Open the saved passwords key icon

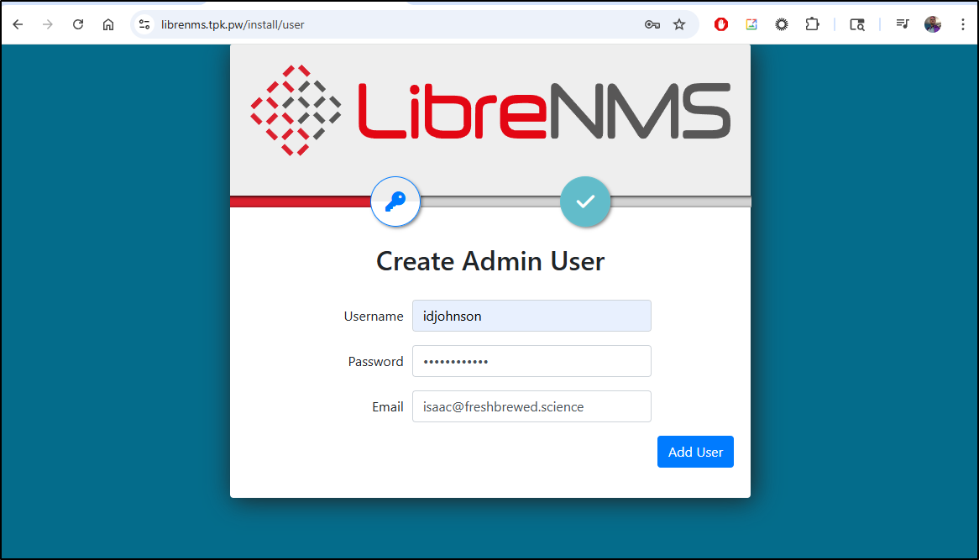click(x=652, y=24)
